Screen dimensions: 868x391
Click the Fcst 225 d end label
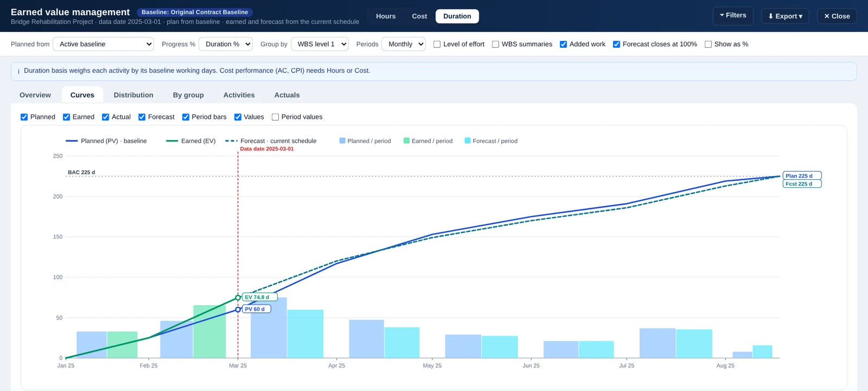click(802, 184)
